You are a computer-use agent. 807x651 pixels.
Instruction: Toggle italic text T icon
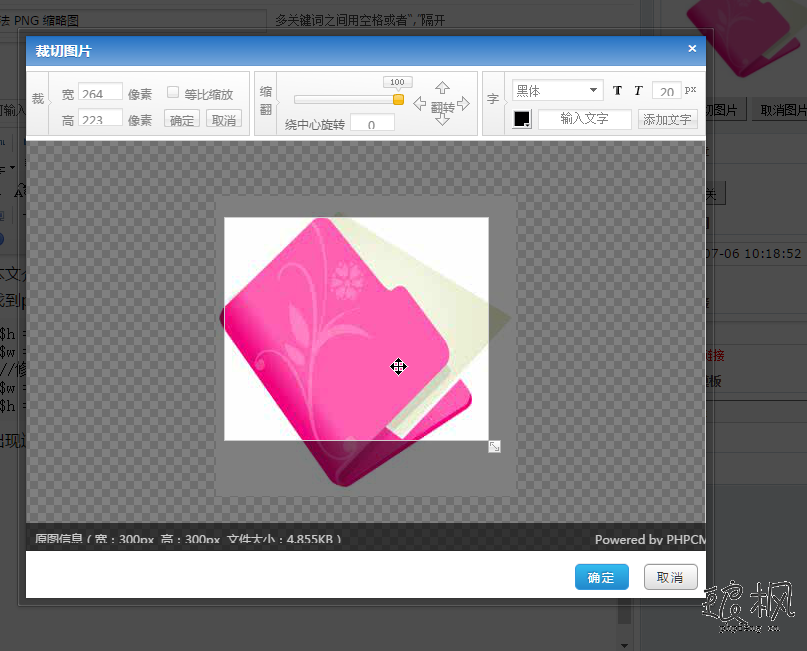(638, 91)
